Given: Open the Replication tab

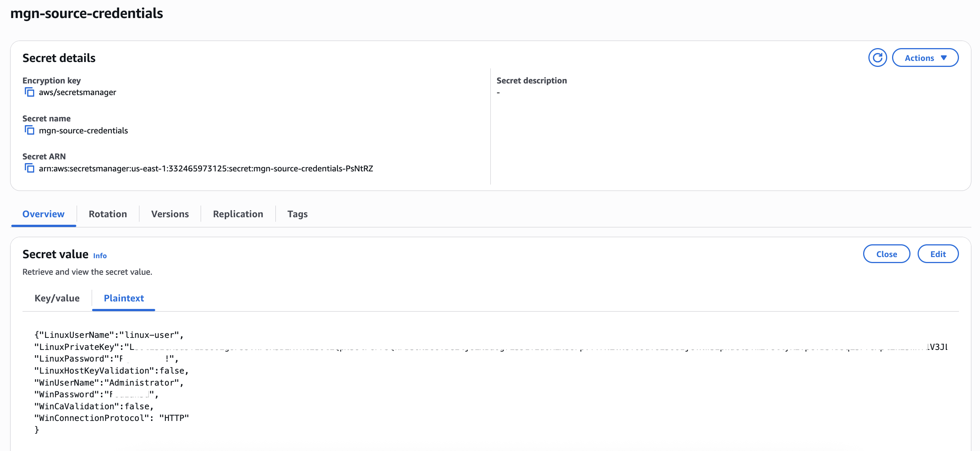Looking at the screenshot, I should (x=238, y=214).
